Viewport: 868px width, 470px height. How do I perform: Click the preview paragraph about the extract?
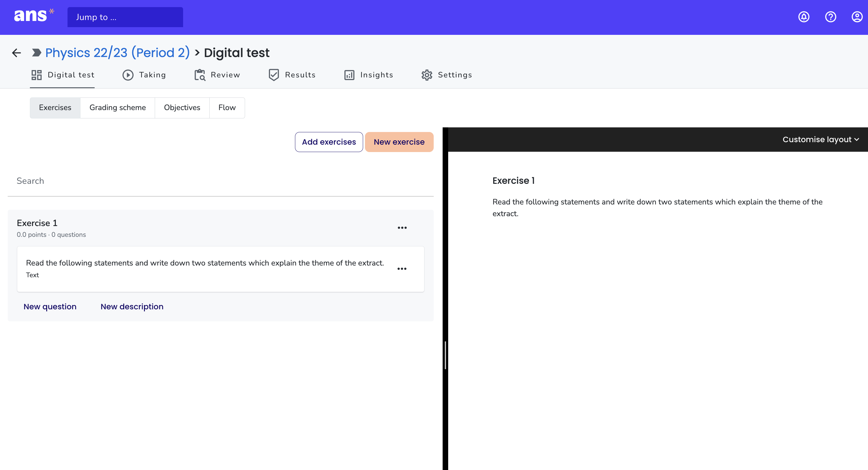(x=657, y=208)
